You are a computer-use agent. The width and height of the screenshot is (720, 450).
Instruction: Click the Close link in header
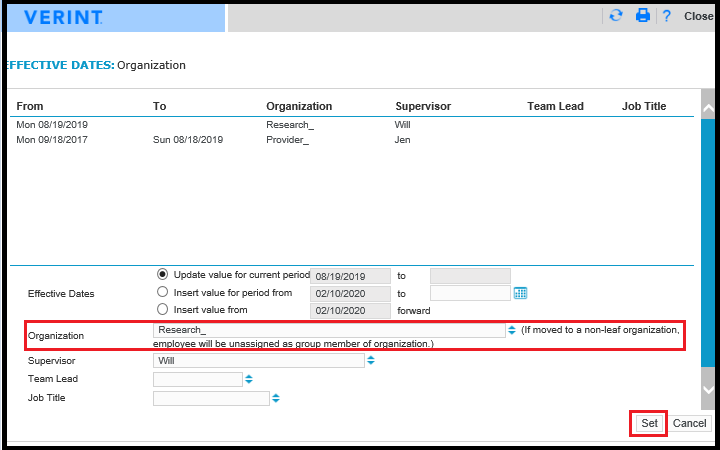698,16
